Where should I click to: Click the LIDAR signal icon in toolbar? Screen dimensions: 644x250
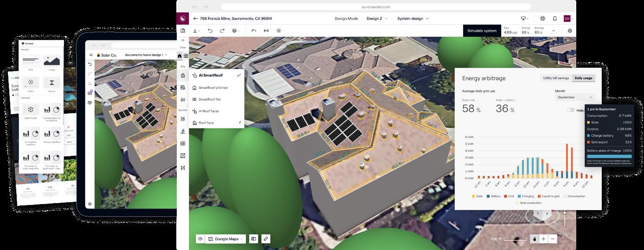tap(266, 31)
